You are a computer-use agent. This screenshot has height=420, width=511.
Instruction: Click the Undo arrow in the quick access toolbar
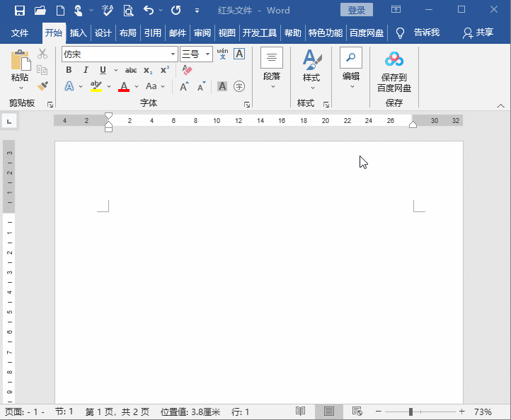tap(148, 11)
